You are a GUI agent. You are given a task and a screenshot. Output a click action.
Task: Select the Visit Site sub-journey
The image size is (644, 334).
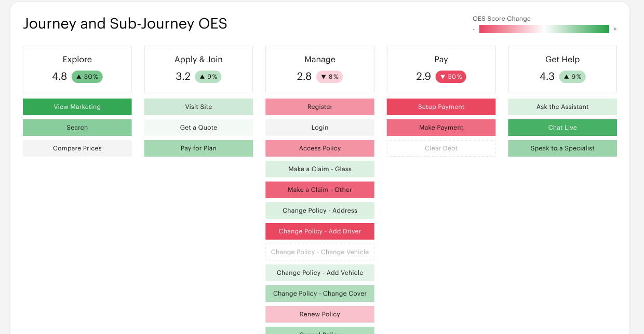(x=198, y=107)
